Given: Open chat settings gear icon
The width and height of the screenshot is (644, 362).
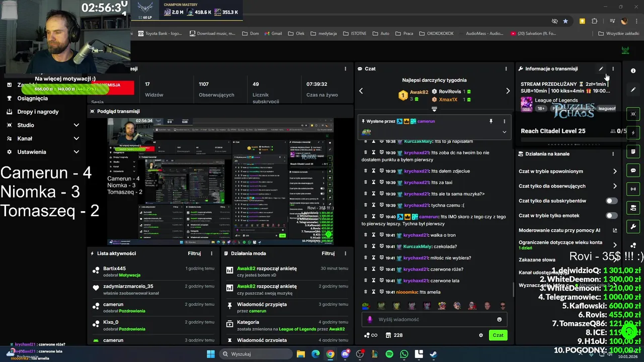Looking at the screenshot, I should pyautogui.click(x=480, y=335).
